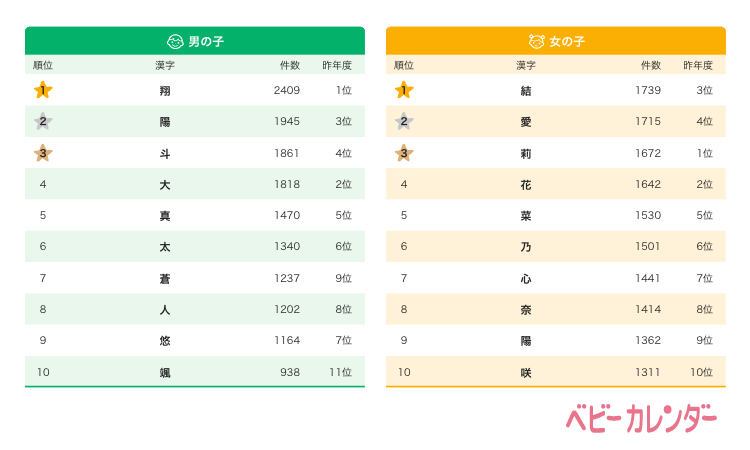The image size is (750, 450).
Task: Click the ベビーカレンダー logo
Action: [641, 417]
